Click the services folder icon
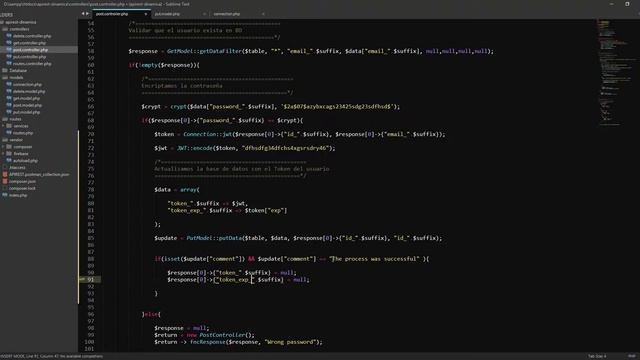 coord(9,126)
